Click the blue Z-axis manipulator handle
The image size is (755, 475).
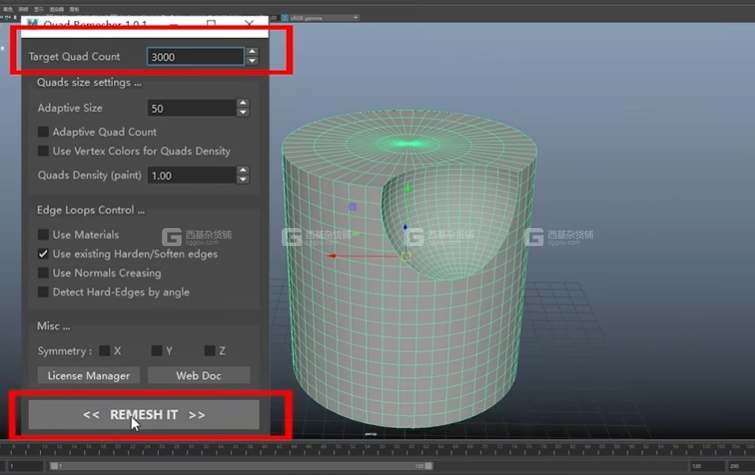pos(405,227)
